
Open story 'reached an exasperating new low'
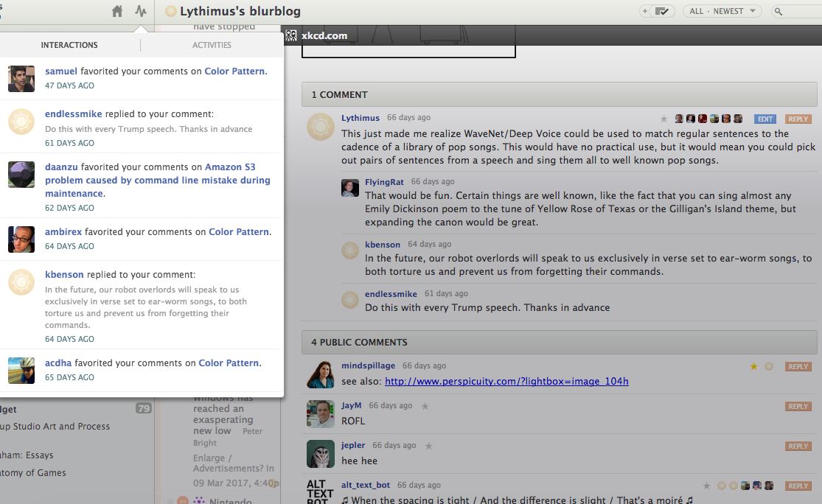pyautogui.click(x=223, y=420)
